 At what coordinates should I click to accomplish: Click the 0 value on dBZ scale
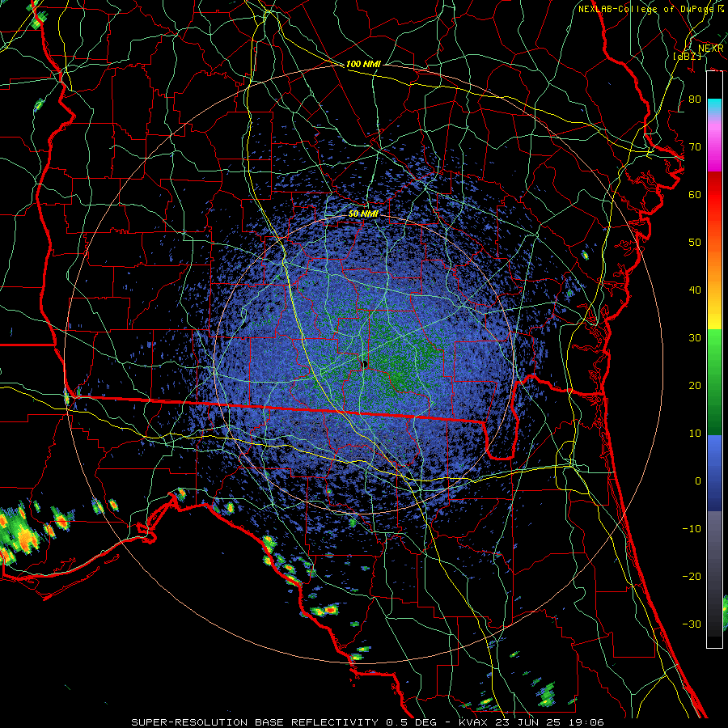(x=698, y=481)
